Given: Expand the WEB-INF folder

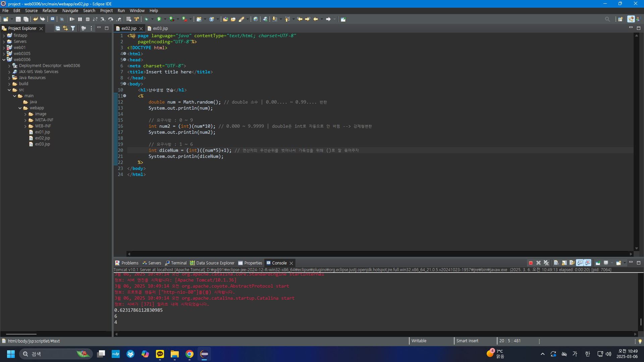Looking at the screenshot, I should coord(25,126).
